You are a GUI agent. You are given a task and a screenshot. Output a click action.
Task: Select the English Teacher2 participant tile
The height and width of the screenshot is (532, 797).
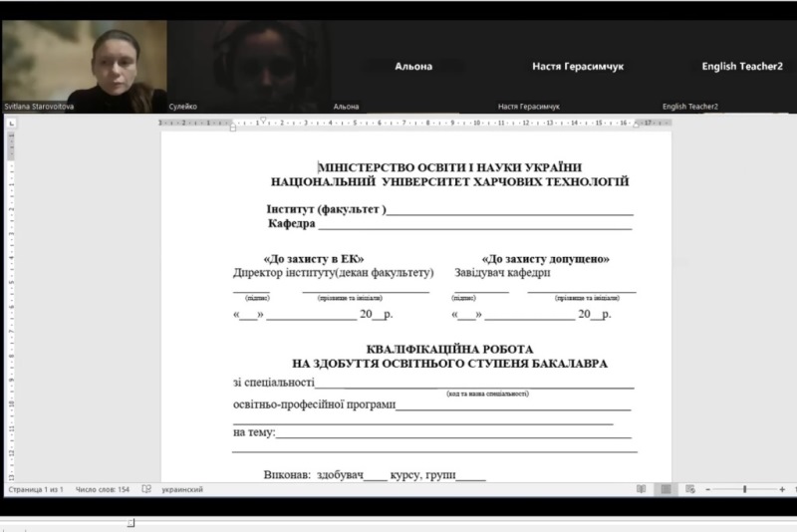point(729,67)
